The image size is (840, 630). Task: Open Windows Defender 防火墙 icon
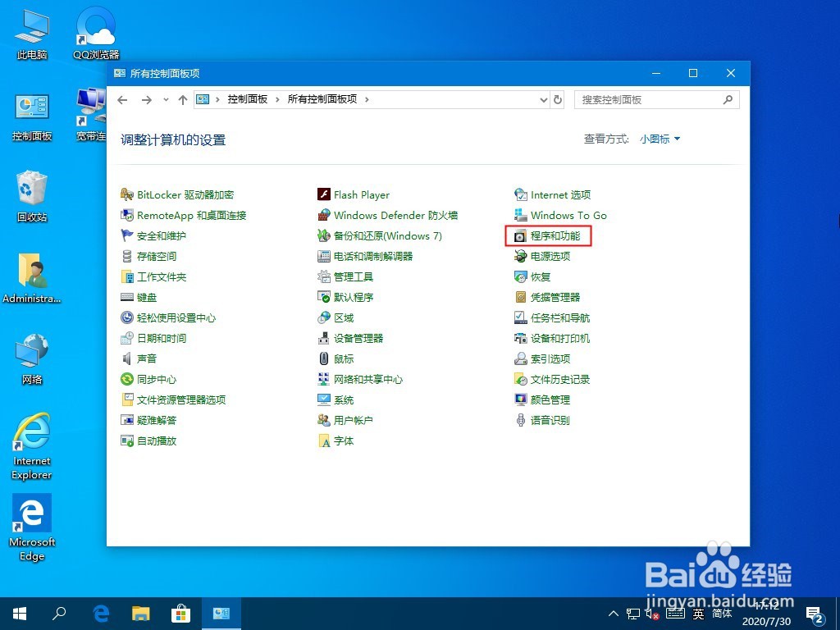pyautogui.click(x=323, y=216)
